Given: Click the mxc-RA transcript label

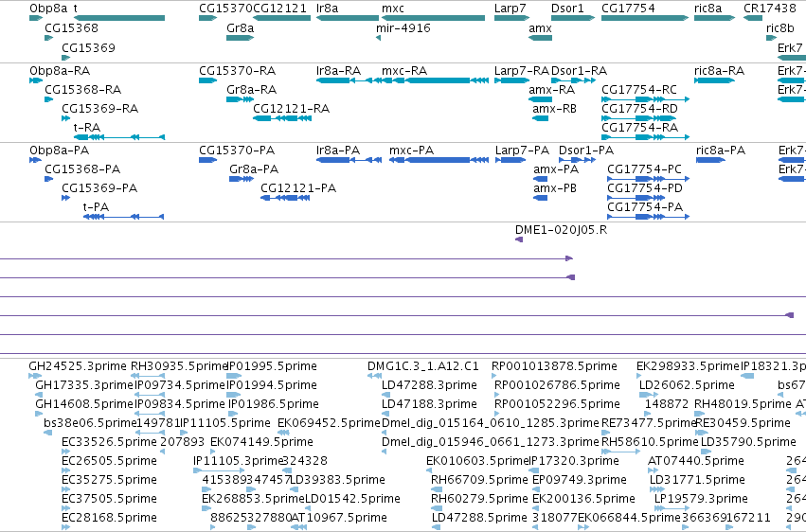Looking at the screenshot, I should (x=404, y=71).
